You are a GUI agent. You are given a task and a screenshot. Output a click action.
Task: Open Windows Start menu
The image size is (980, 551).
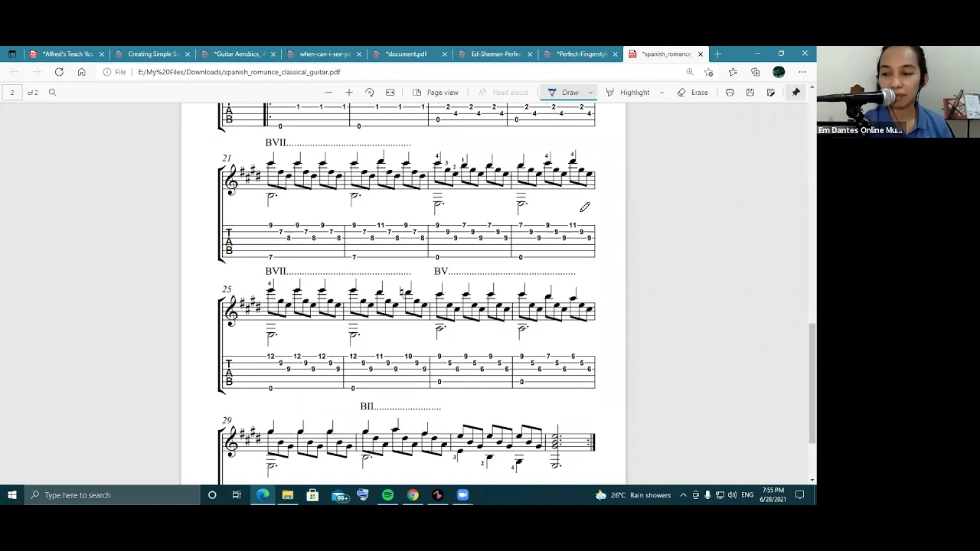tap(12, 495)
